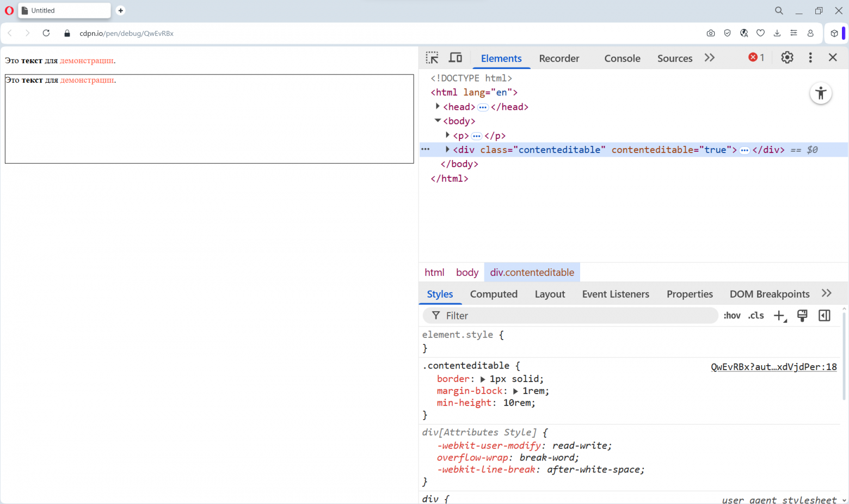Select body in breadcrumb trail
Viewport: 849px width, 504px height.
(x=467, y=272)
